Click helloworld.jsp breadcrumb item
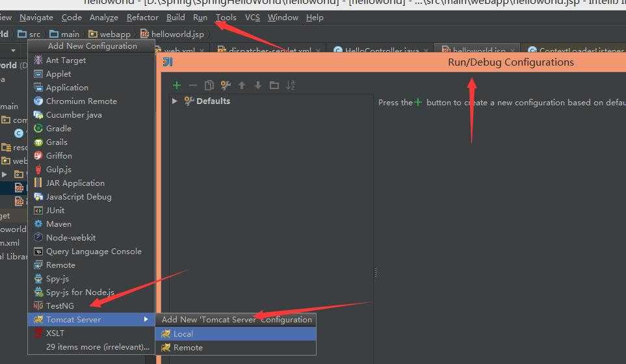This screenshot has width=626, height=364. 172,34
